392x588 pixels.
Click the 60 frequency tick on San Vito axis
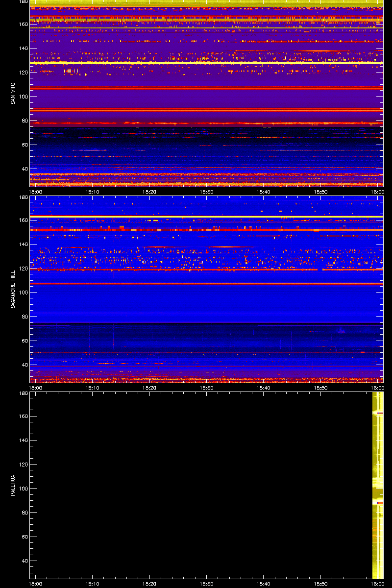click(25, 145)
